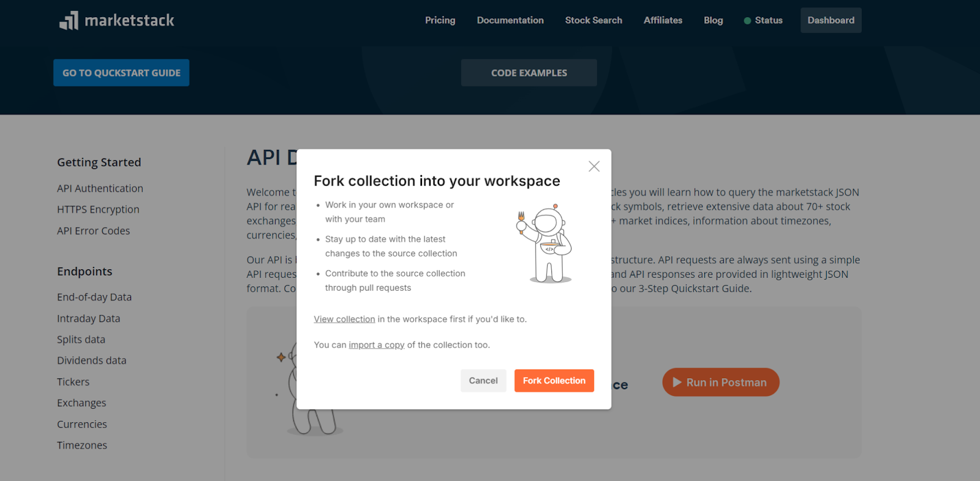Go to Currencies endpoint
This screenshot has width=980, height=481.
click(81, 424)
